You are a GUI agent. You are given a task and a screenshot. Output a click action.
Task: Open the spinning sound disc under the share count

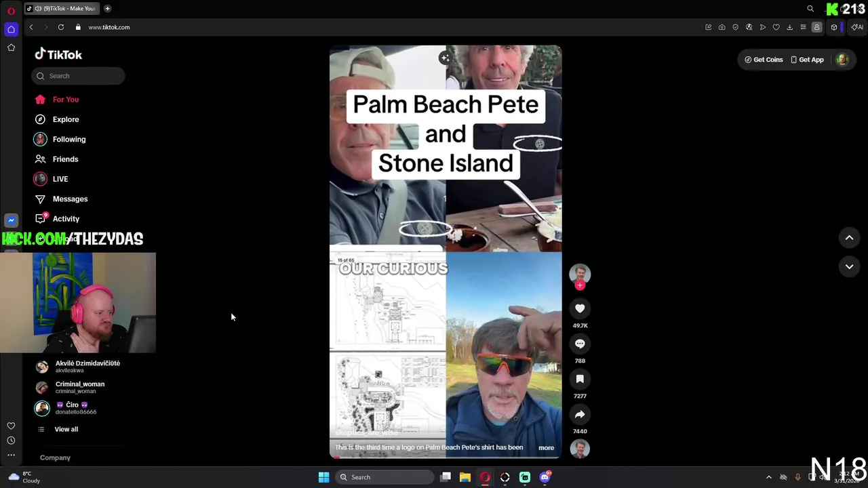click(x=580, y=448)
